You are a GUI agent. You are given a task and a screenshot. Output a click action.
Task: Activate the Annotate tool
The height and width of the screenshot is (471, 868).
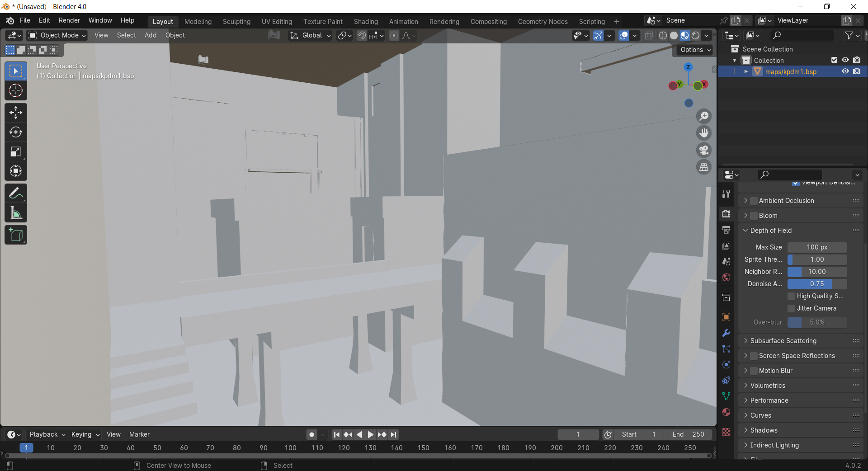click(x=16, y=193)
